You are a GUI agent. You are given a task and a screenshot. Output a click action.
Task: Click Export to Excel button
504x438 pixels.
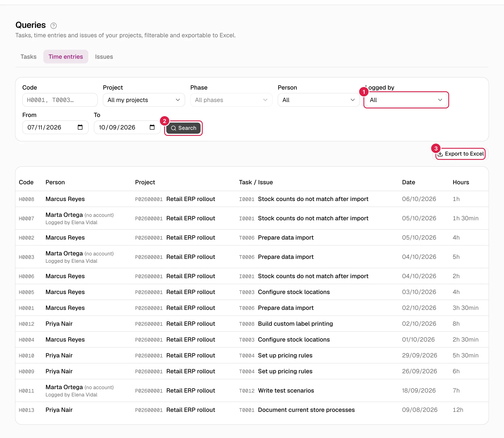pos(460,154)
